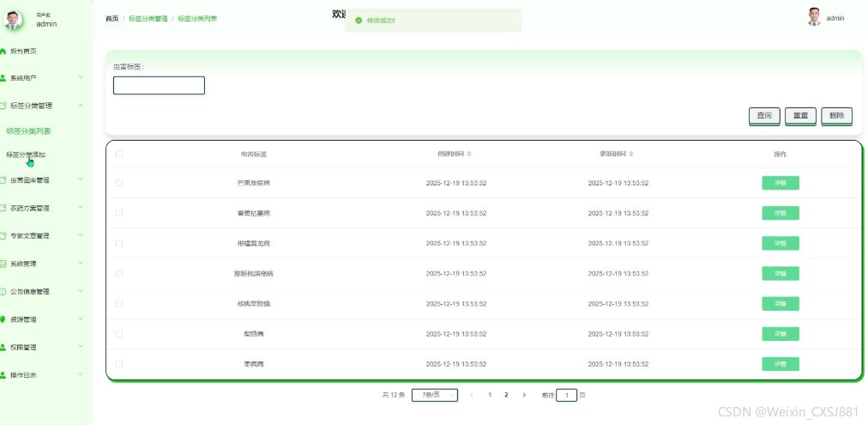The height and width of the screenshot is (425, 868).
Task: Check the box for the 柑橘黄龙病 row
Action: [119, 243]
